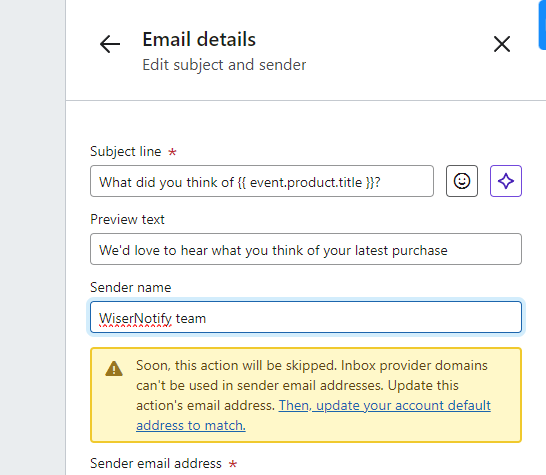Click the yellow warning banner text

[x=313, y=395]
